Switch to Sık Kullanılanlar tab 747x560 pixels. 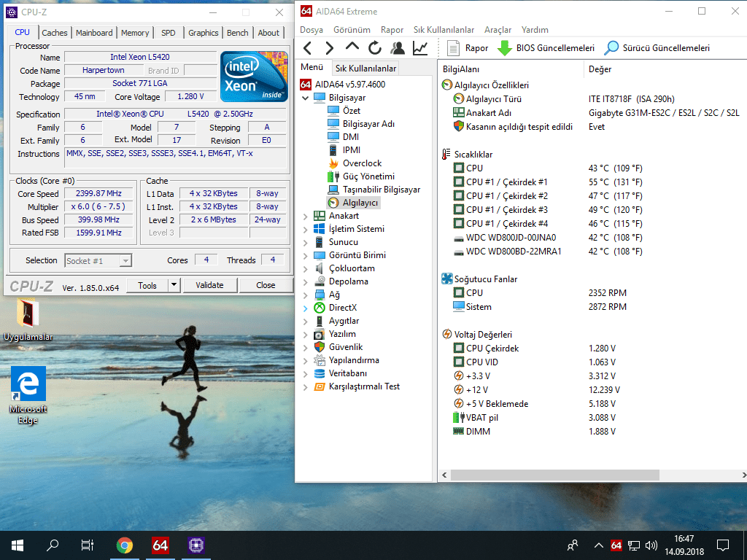tap(365, 68)
